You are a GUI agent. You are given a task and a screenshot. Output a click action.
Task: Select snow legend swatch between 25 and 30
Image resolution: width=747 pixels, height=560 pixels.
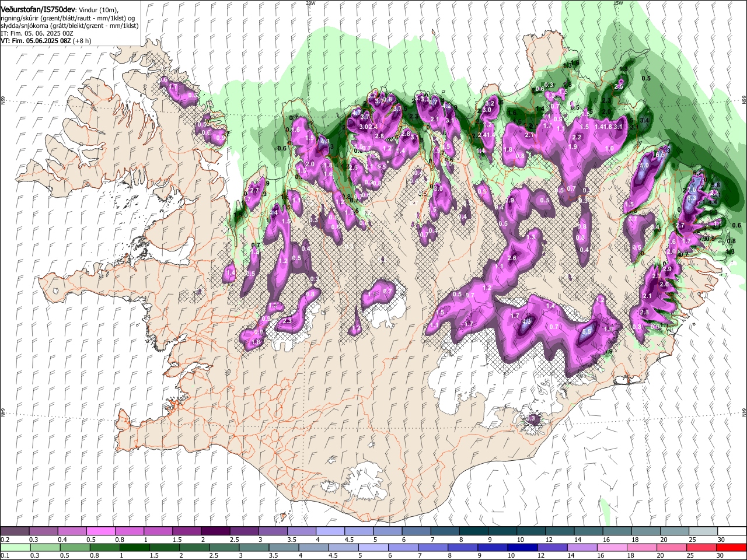(x=703, y=531)
